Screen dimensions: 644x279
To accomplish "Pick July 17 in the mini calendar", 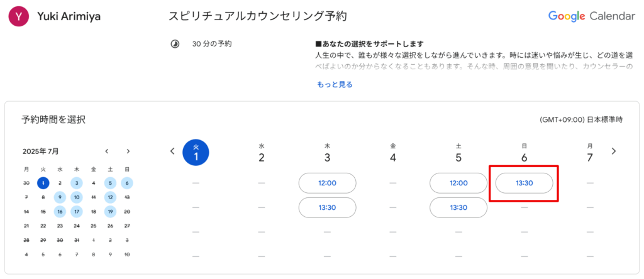I will pos(77,212).
